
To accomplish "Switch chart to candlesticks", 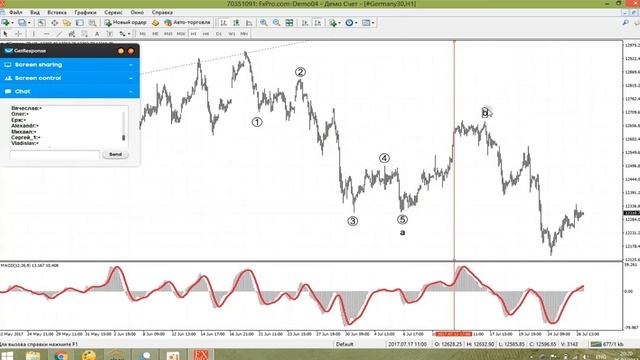I will [x=236, y=23].
